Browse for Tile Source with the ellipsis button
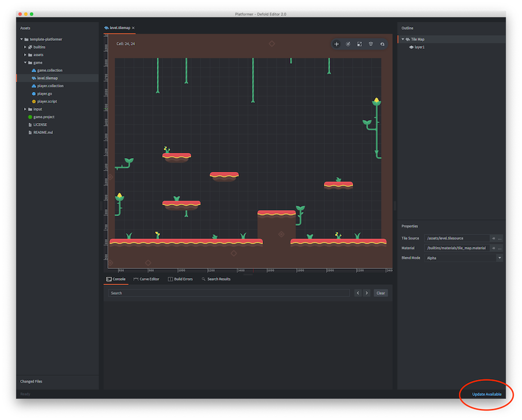Image resolution: width=522 pixels, height=420 pixels. pyautogui.click(x=500, y=238)
